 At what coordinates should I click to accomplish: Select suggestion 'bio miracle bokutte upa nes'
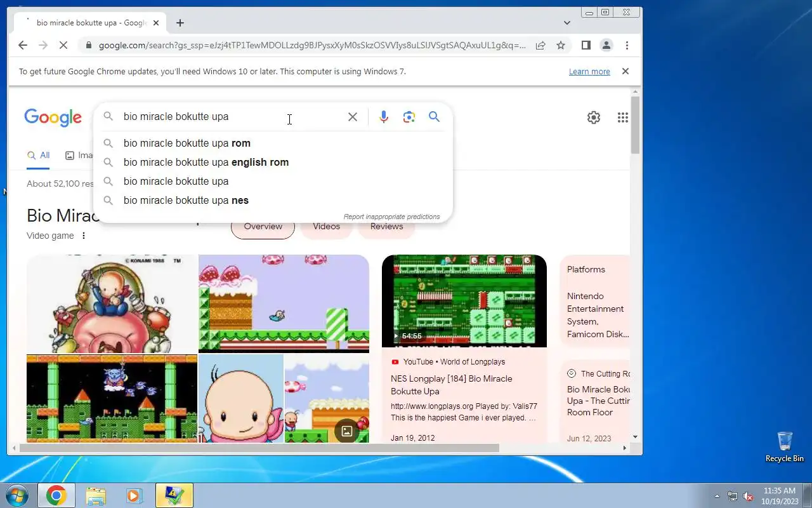click(273, 200)
